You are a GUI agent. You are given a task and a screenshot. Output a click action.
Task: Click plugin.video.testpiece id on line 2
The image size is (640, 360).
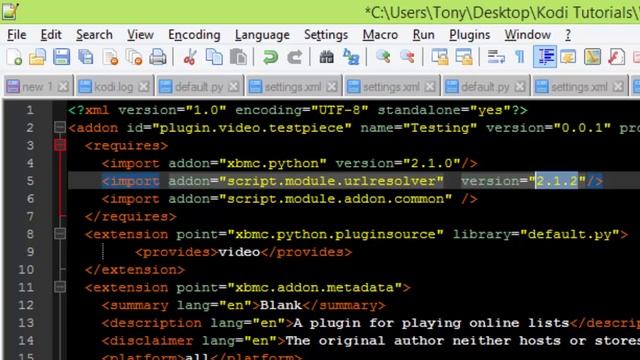tap(251, 128)
